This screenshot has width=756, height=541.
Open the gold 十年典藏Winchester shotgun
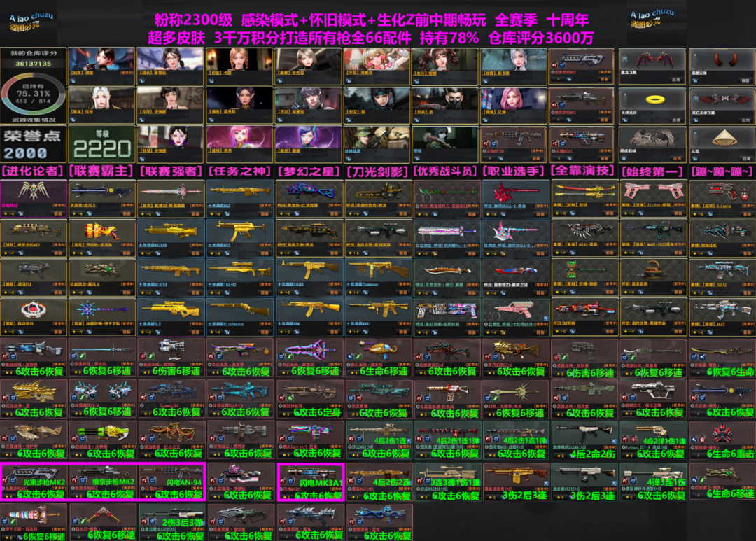[239, 317]
